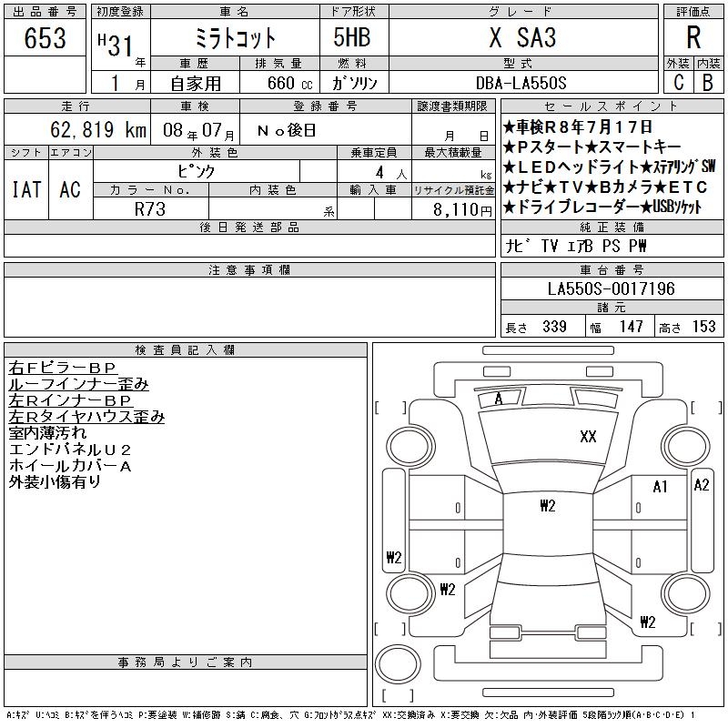The image size is (728, 728).
Task: Click the note ホイールカバーA
Action: point(70,465)
